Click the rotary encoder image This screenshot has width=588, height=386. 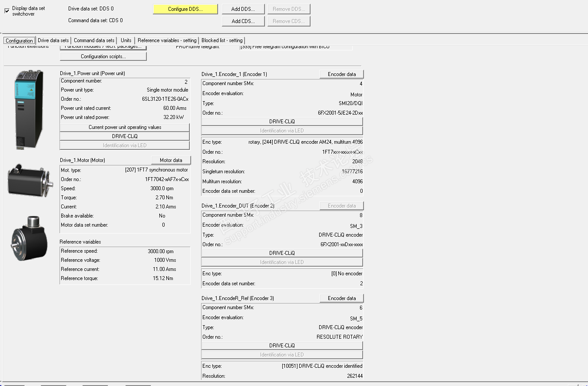point(29,238)
